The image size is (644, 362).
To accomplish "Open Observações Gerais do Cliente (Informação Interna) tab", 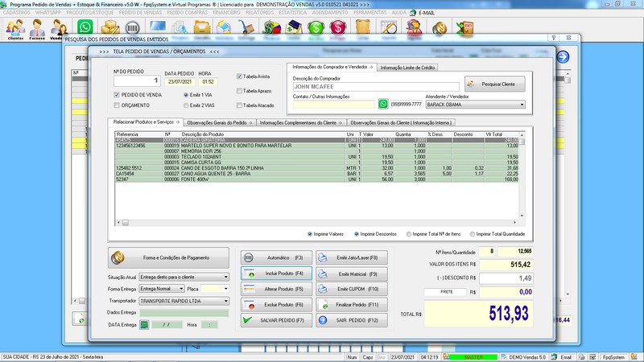I will point(401,123).
